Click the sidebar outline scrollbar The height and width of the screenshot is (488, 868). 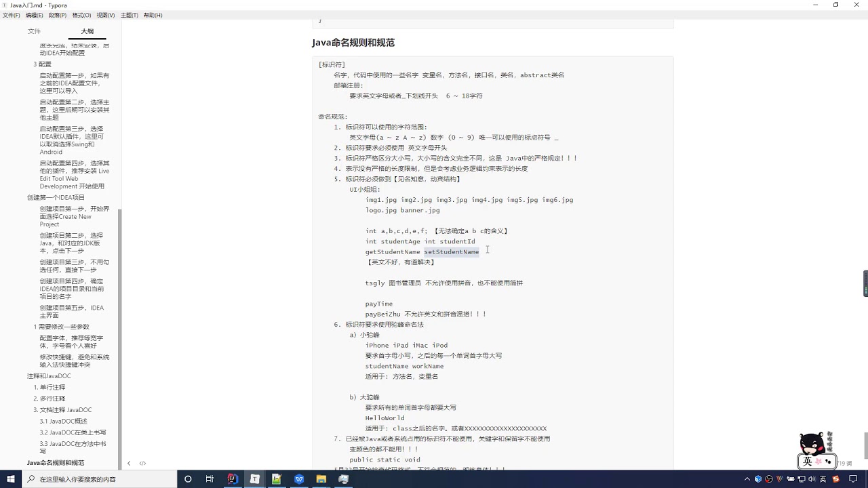[120, 339]
